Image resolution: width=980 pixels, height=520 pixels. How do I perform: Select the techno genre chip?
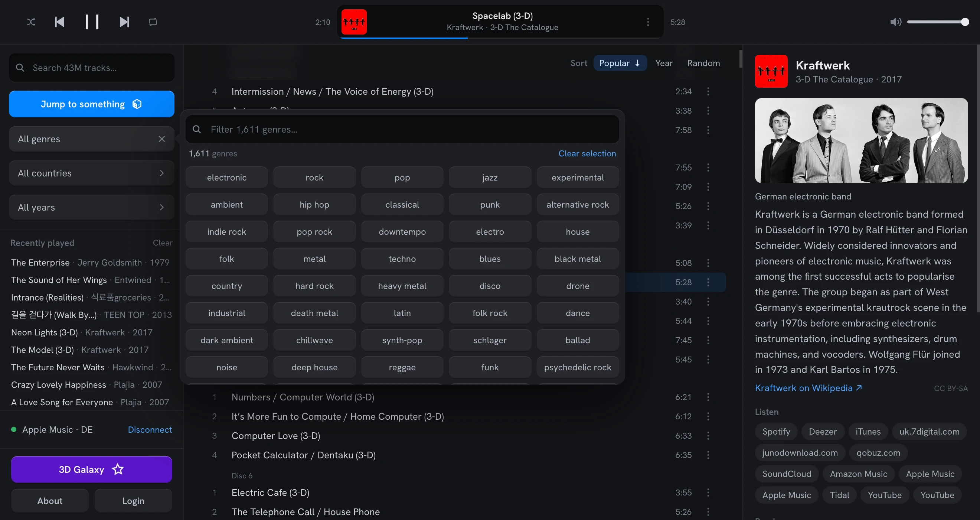tap(402, 259)
